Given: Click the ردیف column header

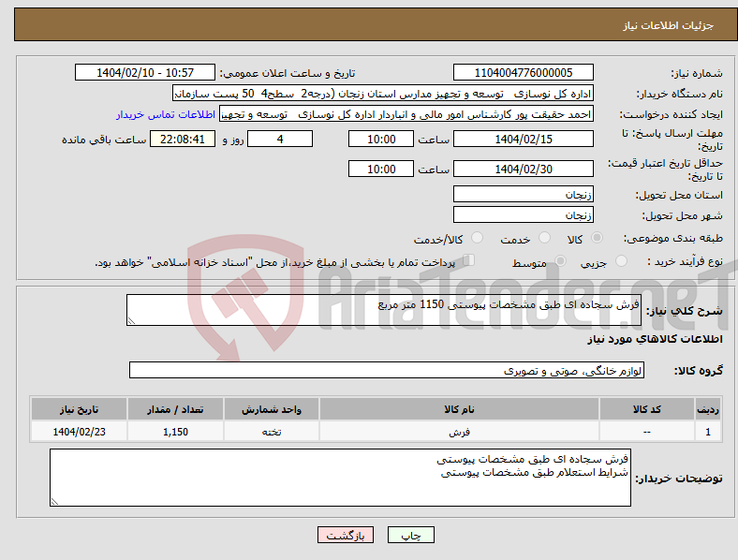Looking at the screenshot, I should coord(708,409).
